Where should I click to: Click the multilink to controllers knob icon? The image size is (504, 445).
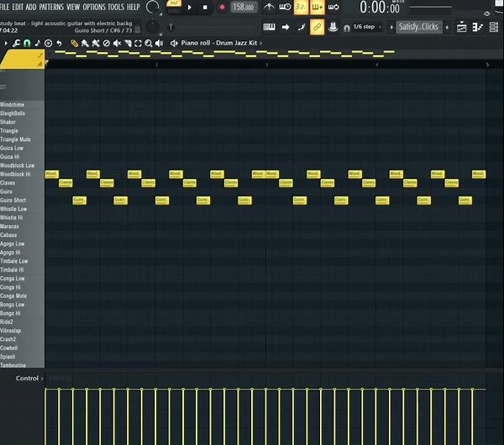[333, 27]
